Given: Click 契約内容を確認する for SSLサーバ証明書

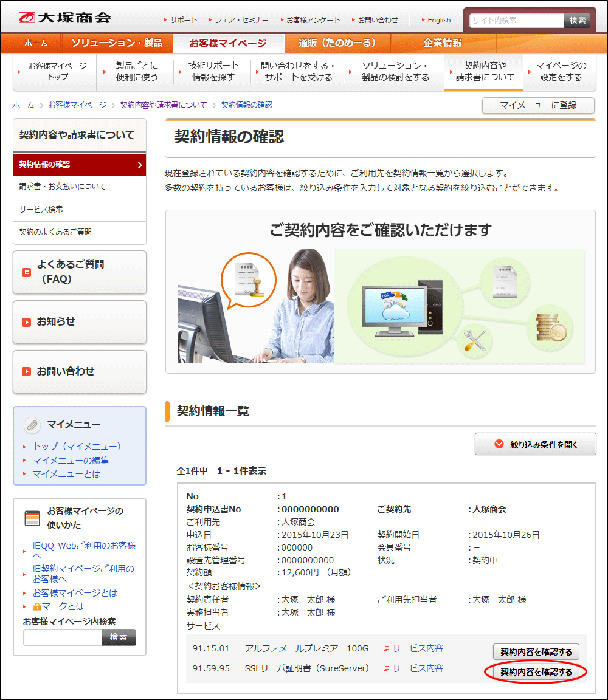Looking at the screenshot, I should click(x=536, y=672).
